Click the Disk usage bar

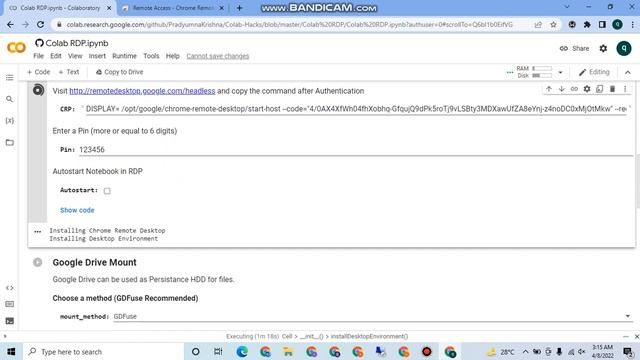(542, 76)
